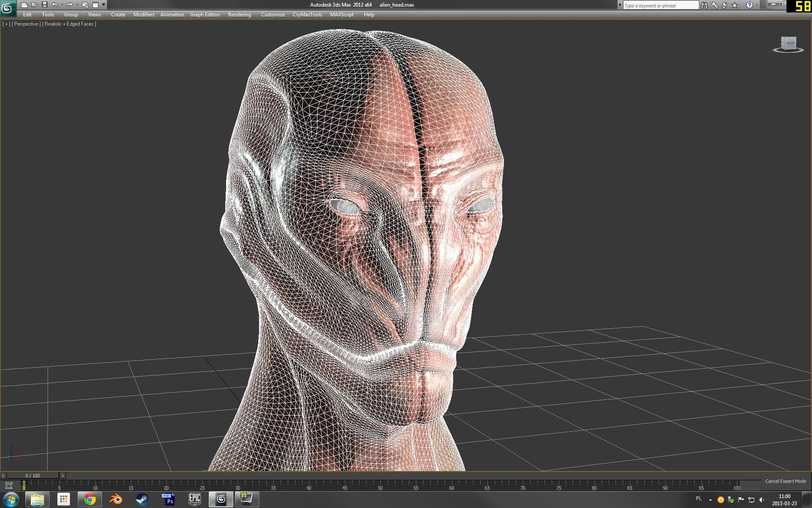The height and width of the screenshot is (508, 812).
Task: Open the Windows Start button
Action: tap(10, 500)
